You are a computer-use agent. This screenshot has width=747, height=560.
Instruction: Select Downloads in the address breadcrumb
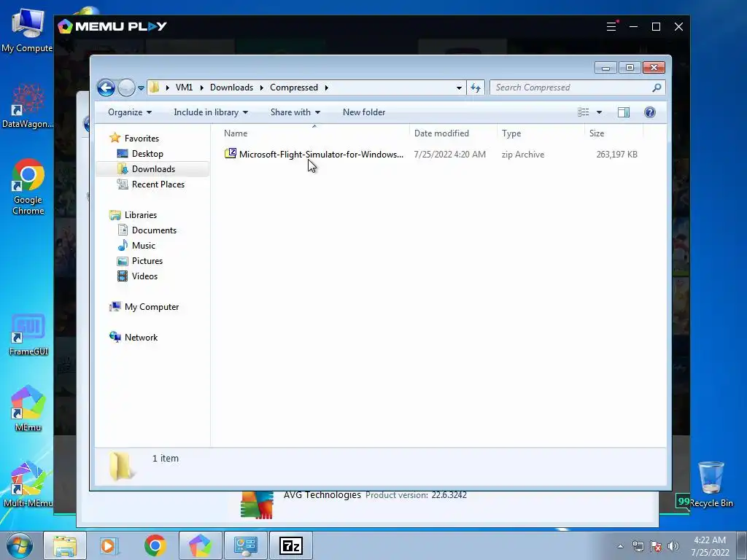(231, 87)
